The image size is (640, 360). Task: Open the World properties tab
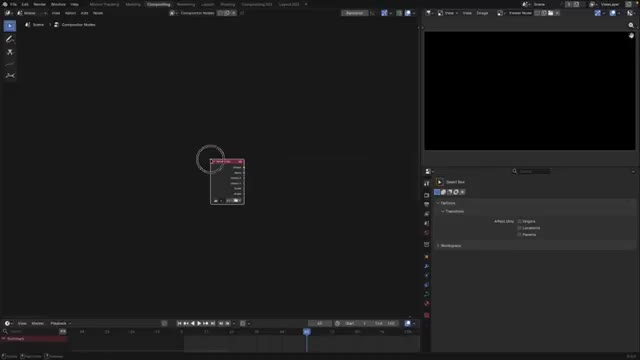[427, 233]
